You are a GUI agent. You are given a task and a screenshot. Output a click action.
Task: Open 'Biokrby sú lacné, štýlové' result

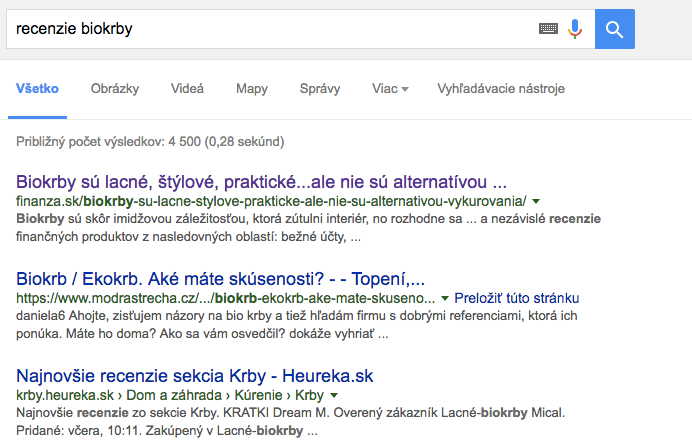click(261, 182)
